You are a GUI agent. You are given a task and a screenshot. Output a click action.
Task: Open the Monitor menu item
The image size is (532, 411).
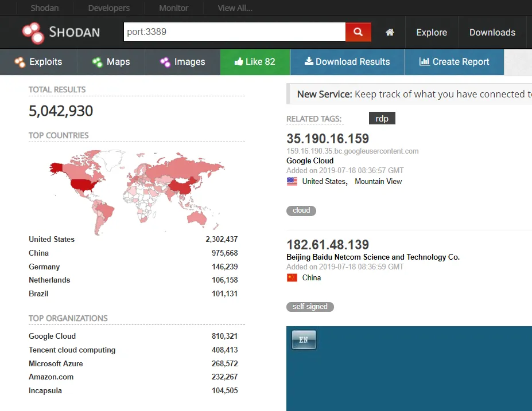tap(174, 8)
